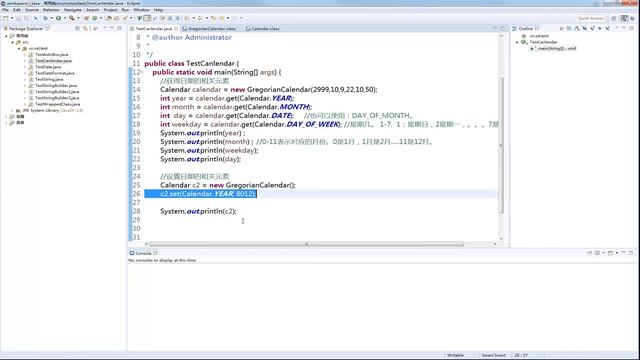Select the Package Explorer view tab
Viewport: 640px width, 360px height.
(25, 29)
